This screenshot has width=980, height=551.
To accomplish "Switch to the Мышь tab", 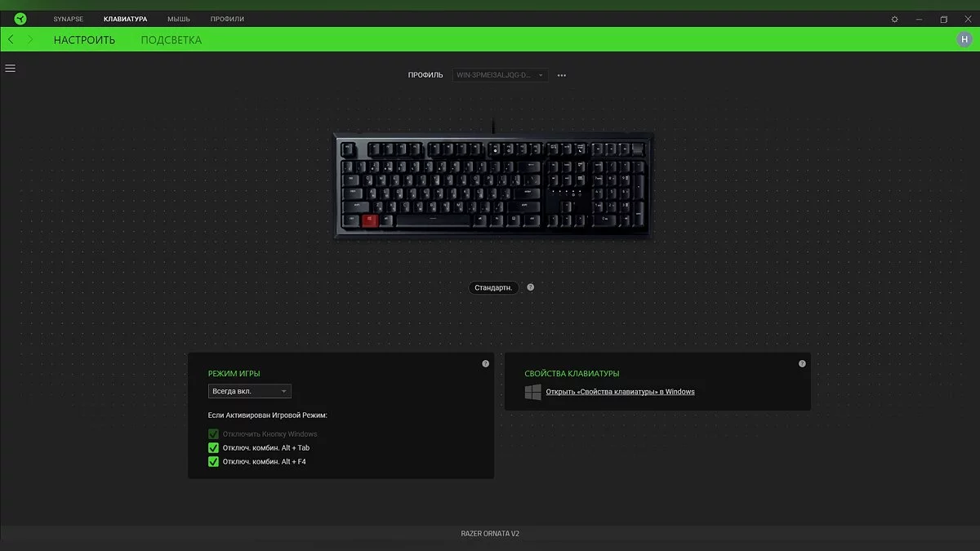I will [179, 19].
